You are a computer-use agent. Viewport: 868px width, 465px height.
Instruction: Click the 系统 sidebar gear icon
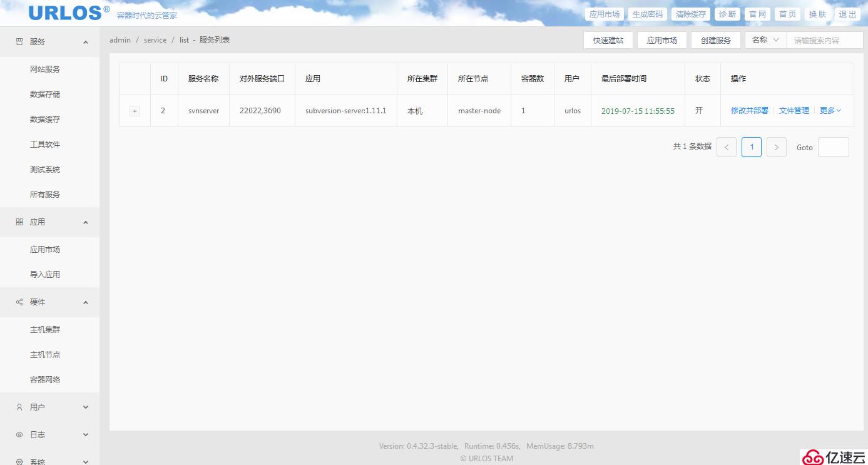[19, 462]
